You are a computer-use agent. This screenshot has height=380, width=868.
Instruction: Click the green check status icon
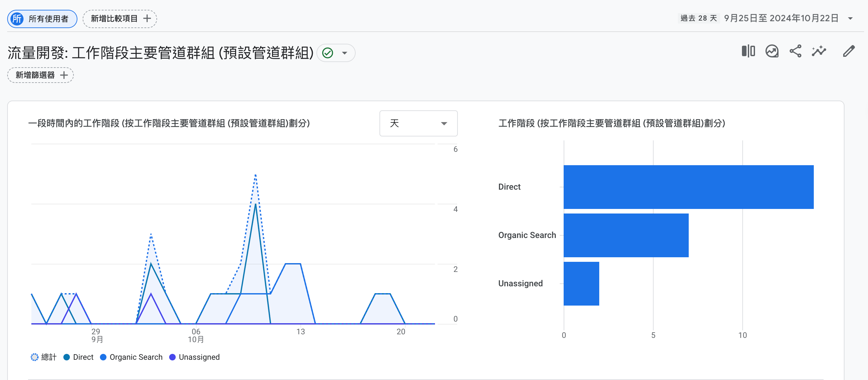328,53
